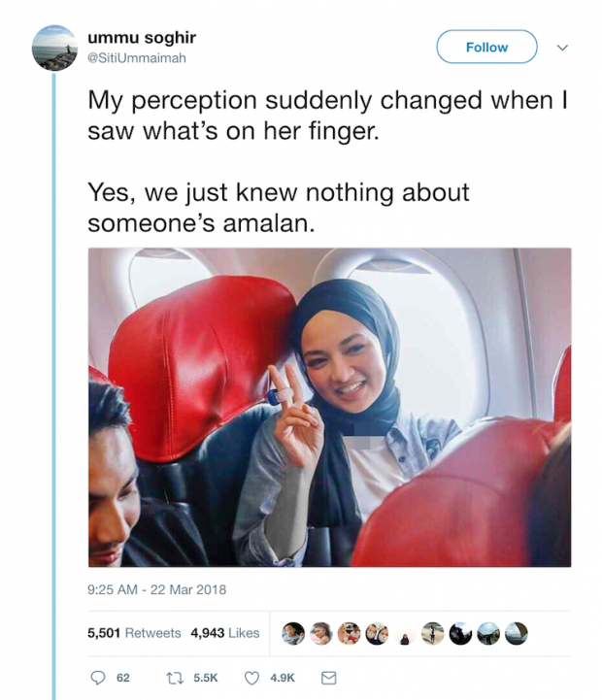Like the tweet with heart icon
Screen dimensions: 602x700
point(251,678)
